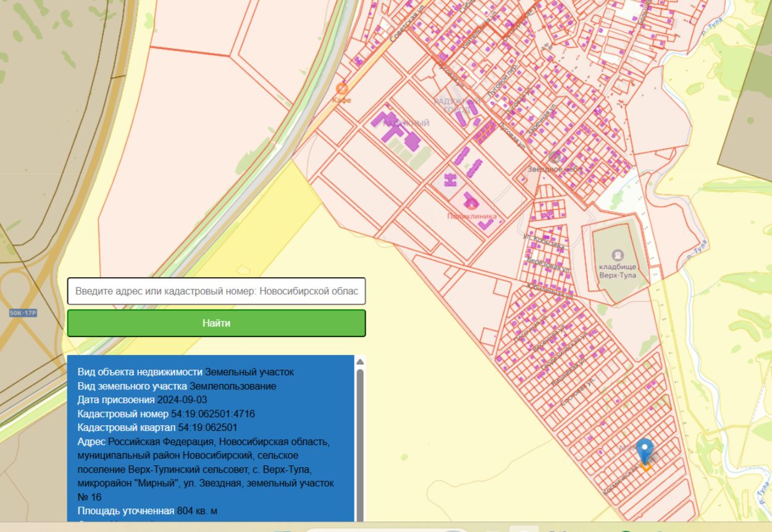Click the H-shaped purple building near Поликлиника

point(451,180)
